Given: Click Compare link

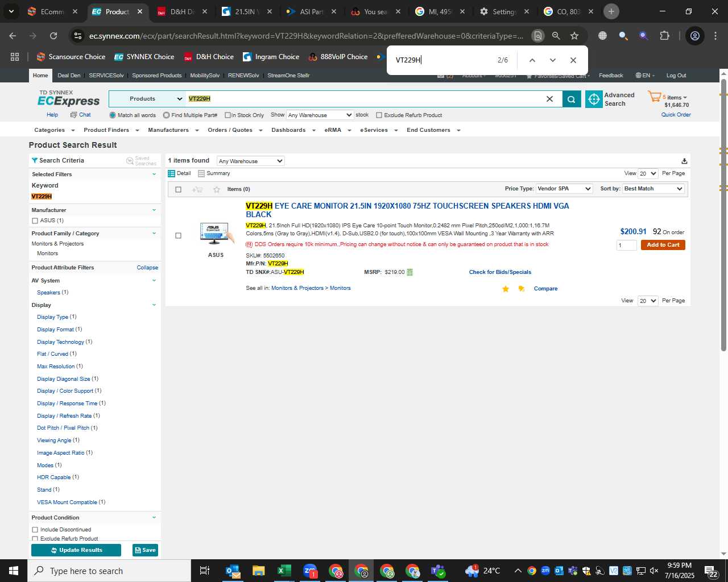Looking at the screenshot, I should (545, 289).
